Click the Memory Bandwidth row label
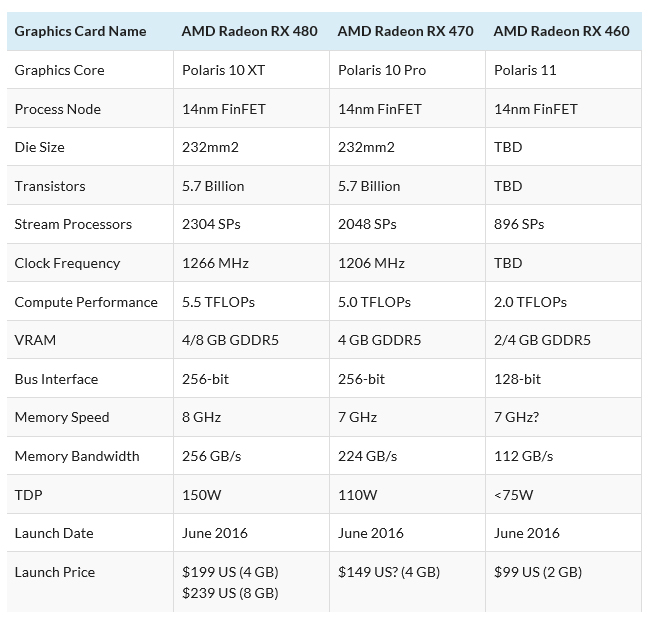The width and height of the screenshot is (657, 626). pyautogui.click(x=76, y=456)
